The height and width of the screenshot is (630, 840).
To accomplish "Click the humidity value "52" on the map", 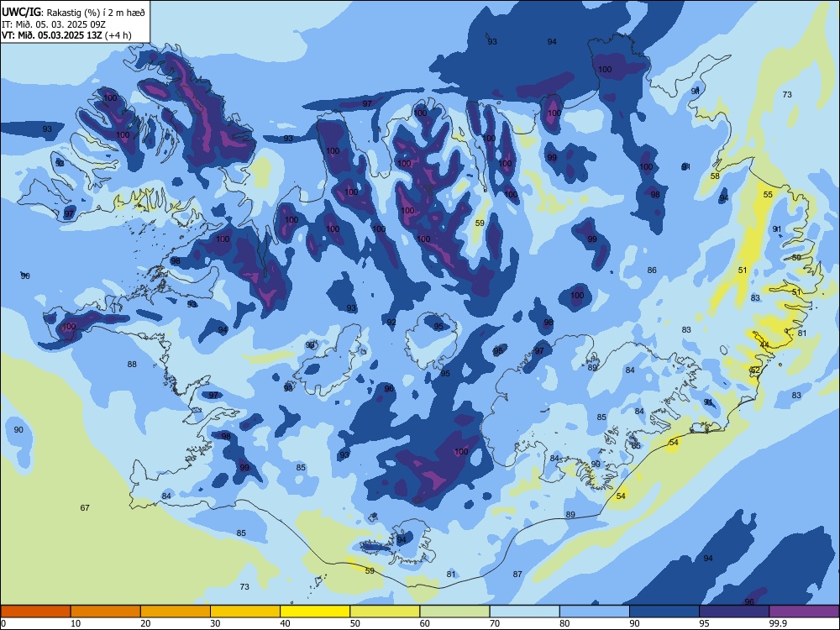I will [x=755, y=370].
